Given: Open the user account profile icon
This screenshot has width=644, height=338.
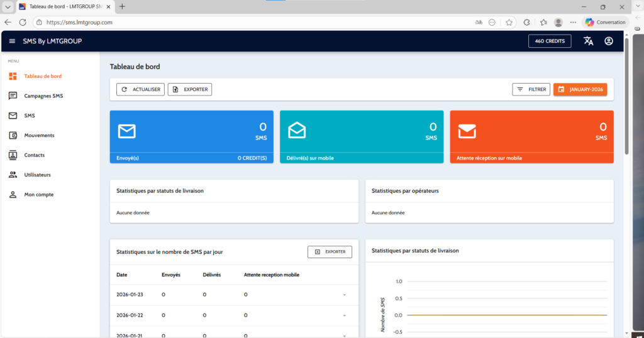Looking at the screenshot, I should [x=608, y=41].
